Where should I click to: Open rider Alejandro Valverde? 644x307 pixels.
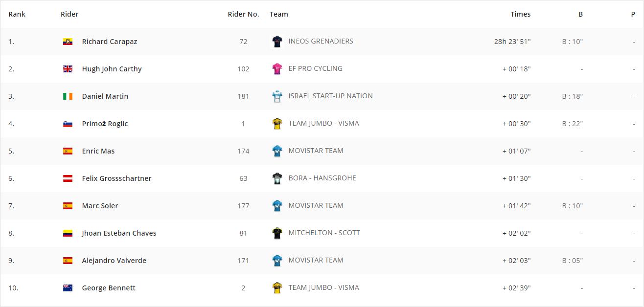coord(114,261)
